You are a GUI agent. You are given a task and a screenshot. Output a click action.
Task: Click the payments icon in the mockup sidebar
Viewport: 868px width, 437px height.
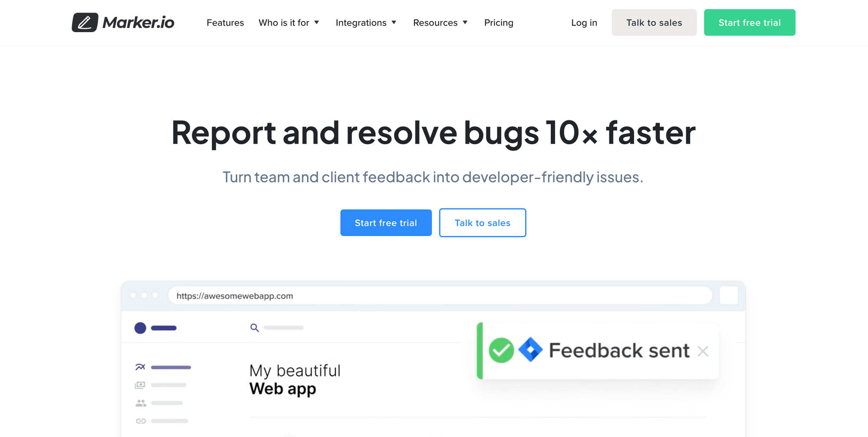point(140,385)
